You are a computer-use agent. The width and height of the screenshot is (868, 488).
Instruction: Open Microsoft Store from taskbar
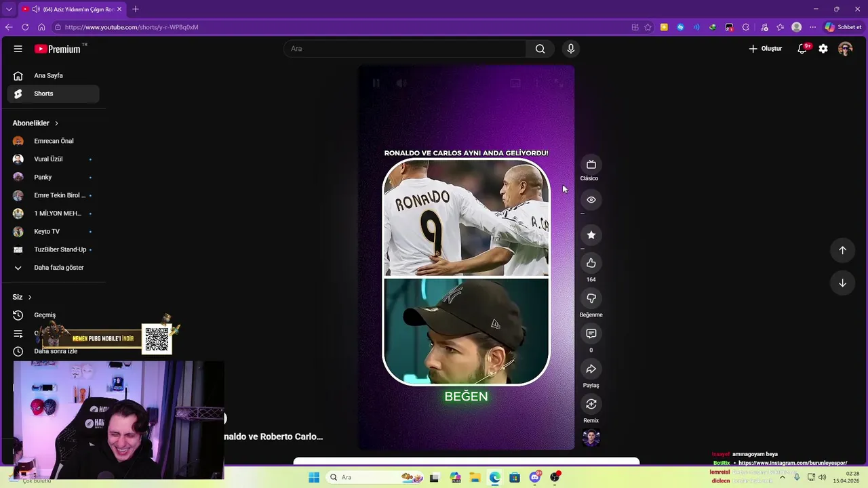tap(515, 477)
